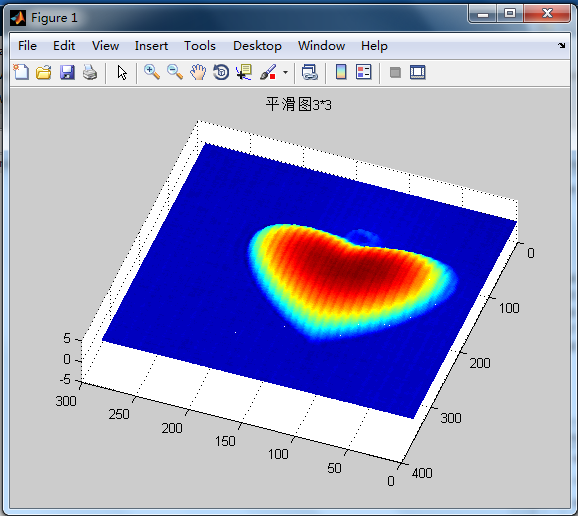Screen dimensions: 578x516
Task: Dock figure using the corner arrow
Action: coord(561,45)
